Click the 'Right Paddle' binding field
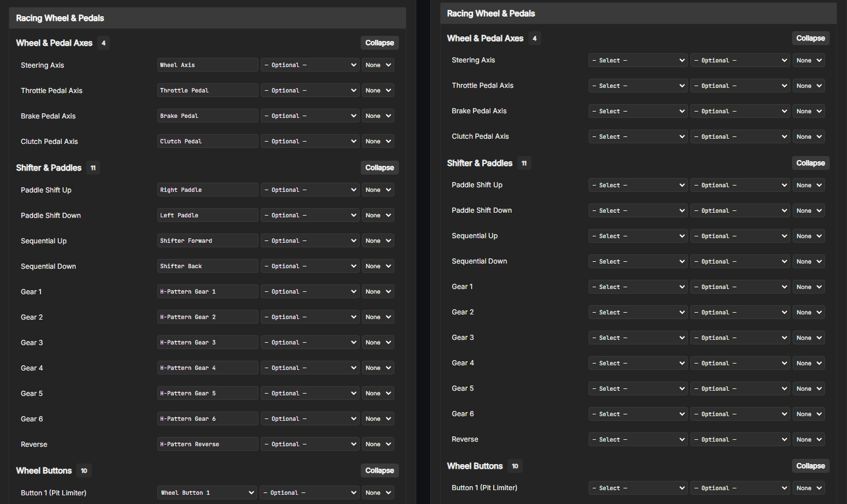This screenshot has width=847, height=504. pos(208,190)
